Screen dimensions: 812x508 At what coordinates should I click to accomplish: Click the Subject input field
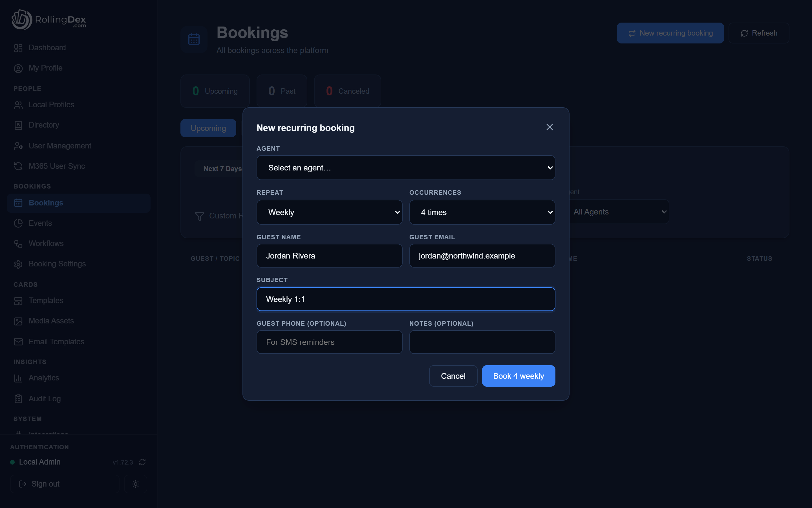[x=406, y=299]
